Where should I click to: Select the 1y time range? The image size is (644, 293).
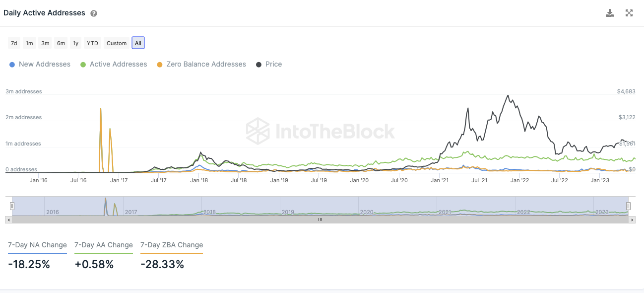click(x=75, y=43)
